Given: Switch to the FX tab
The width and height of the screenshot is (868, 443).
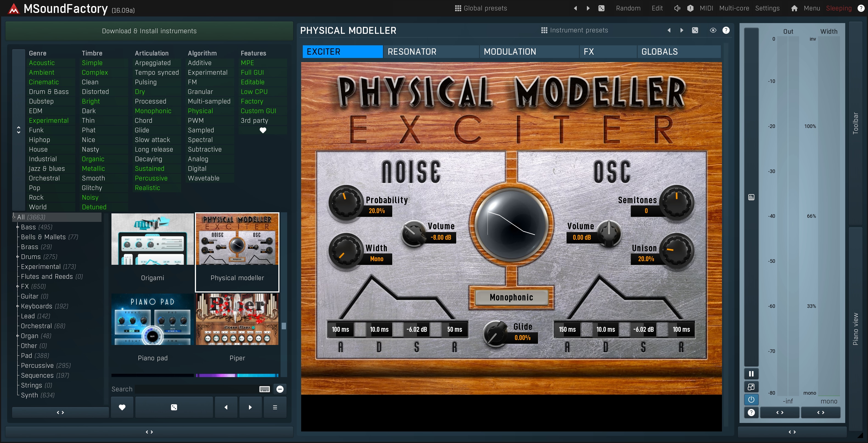Looking at the screenshot, I should 608,52.
